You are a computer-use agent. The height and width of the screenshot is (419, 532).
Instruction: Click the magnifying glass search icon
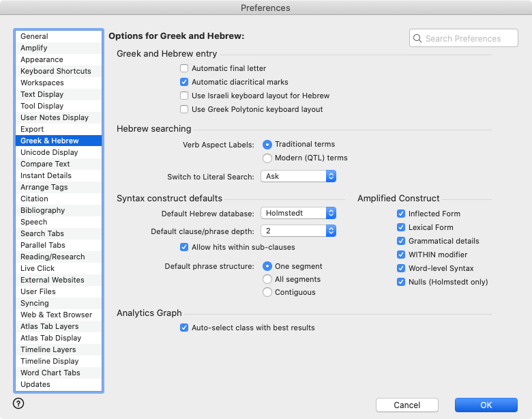click(417, 39)
